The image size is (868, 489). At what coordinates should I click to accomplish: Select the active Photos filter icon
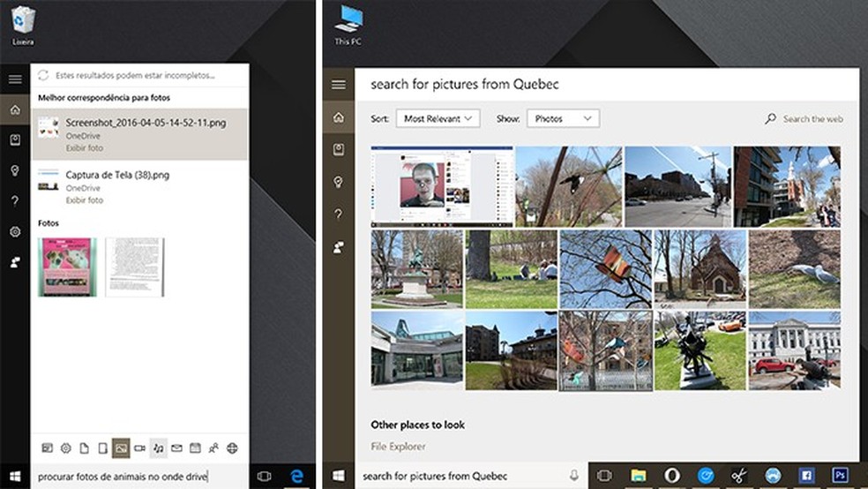point(121,448)
